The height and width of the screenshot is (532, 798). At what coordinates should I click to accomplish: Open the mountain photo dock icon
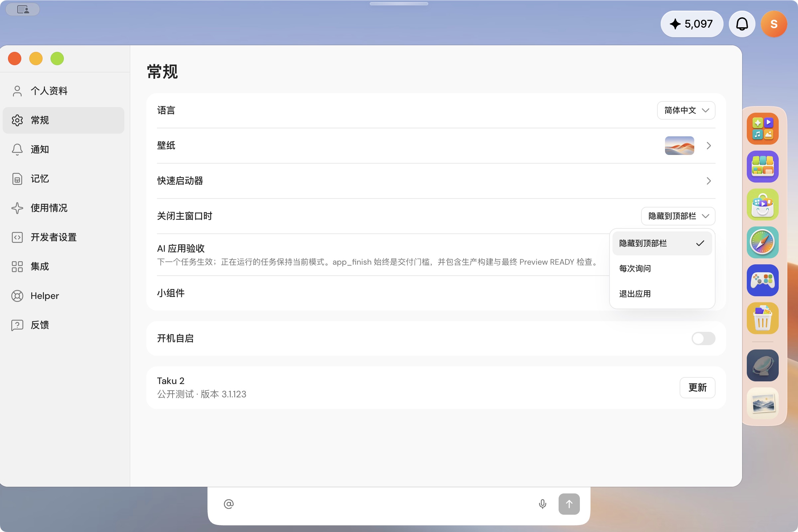click(x=762, y=403)
